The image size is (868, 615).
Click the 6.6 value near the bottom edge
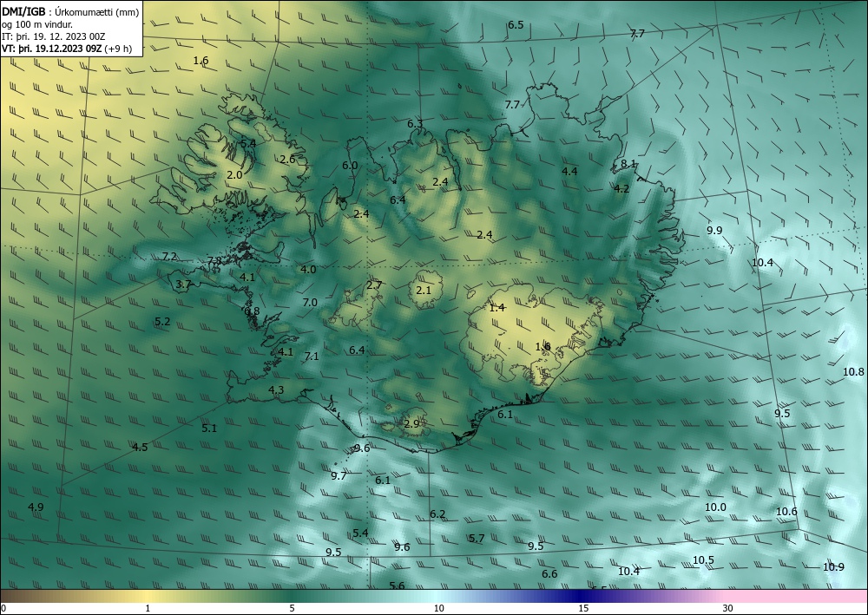pyautogui.click(x=549, y=574)
